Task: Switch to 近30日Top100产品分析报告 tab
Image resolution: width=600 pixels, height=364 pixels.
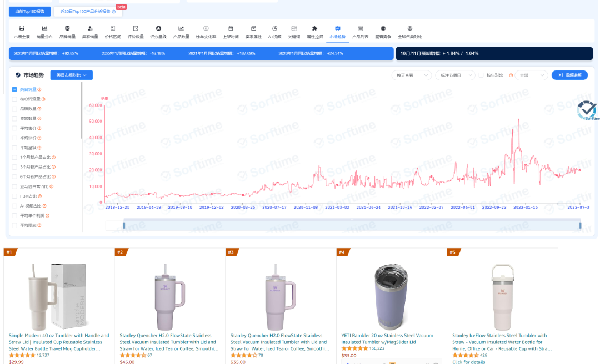Action: point(88,12)
